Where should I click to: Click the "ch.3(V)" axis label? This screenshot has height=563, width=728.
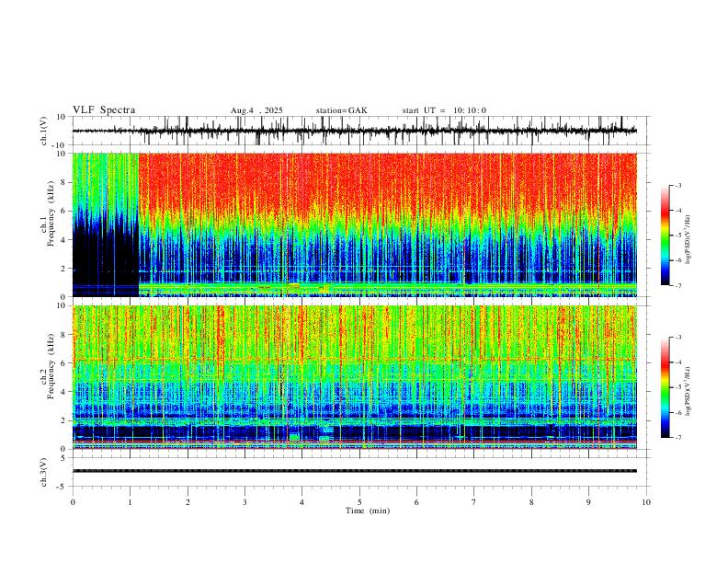click(x=44, y=472)
